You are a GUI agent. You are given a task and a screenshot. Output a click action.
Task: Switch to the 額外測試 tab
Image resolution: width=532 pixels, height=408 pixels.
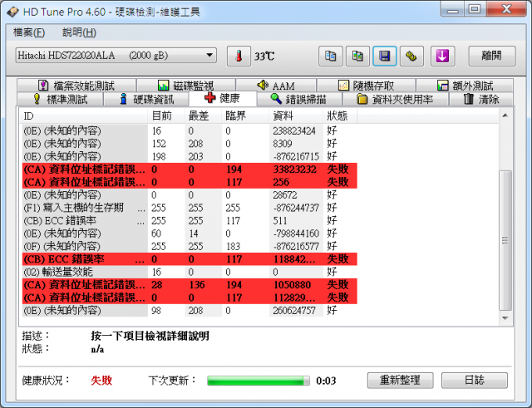(465, 85)
